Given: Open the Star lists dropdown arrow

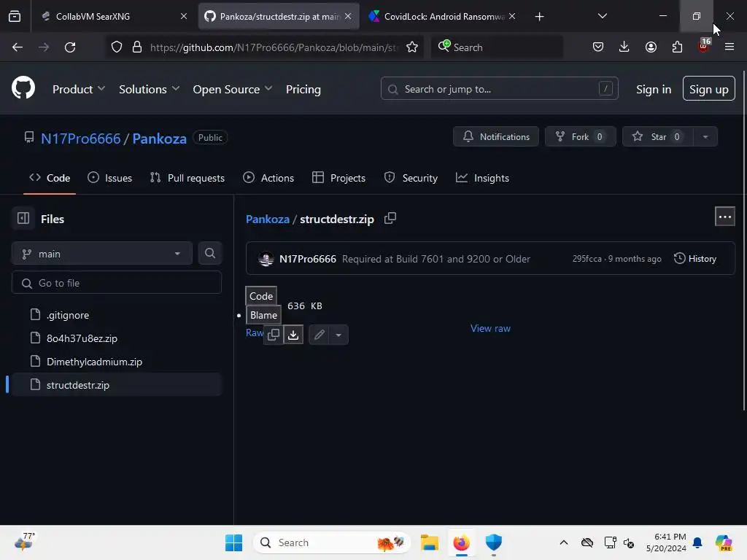Looking at the screenshot, I should pyautogui.click(x=705, y=136).
